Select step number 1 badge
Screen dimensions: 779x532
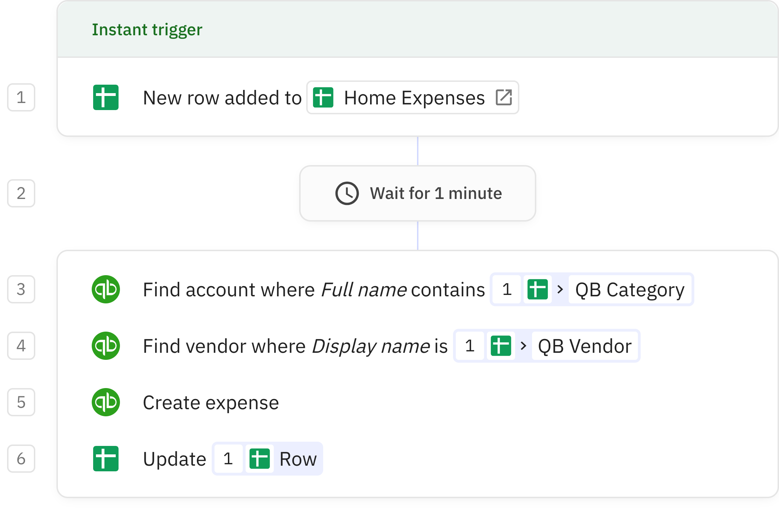[x=21, y=97]
